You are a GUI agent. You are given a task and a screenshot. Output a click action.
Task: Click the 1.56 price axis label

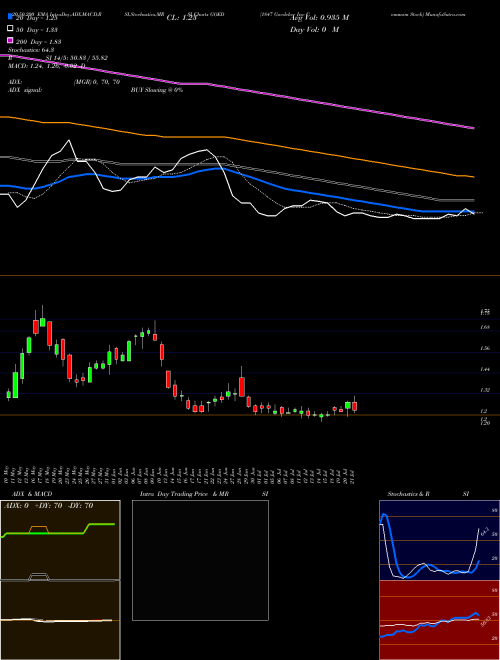point(484,349)
